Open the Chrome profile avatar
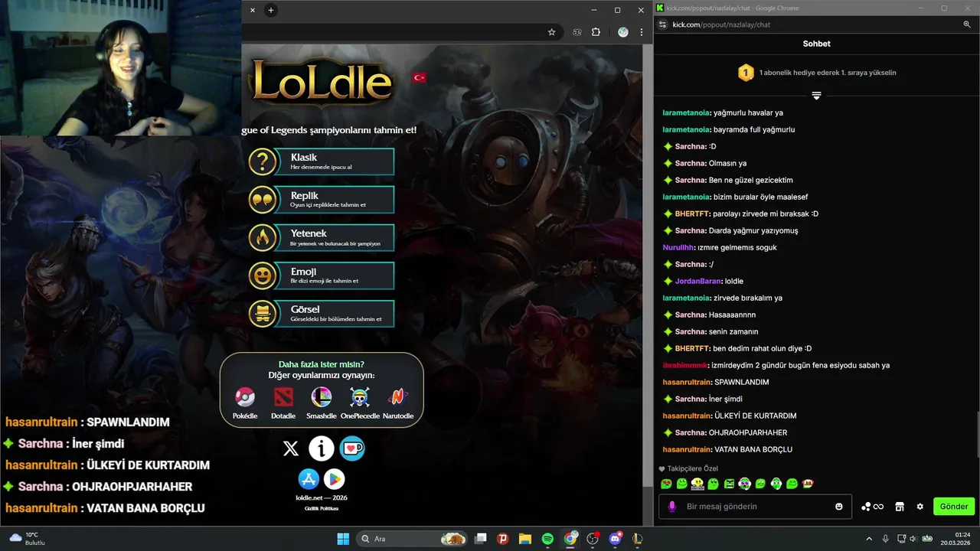 tap(623, 32)
